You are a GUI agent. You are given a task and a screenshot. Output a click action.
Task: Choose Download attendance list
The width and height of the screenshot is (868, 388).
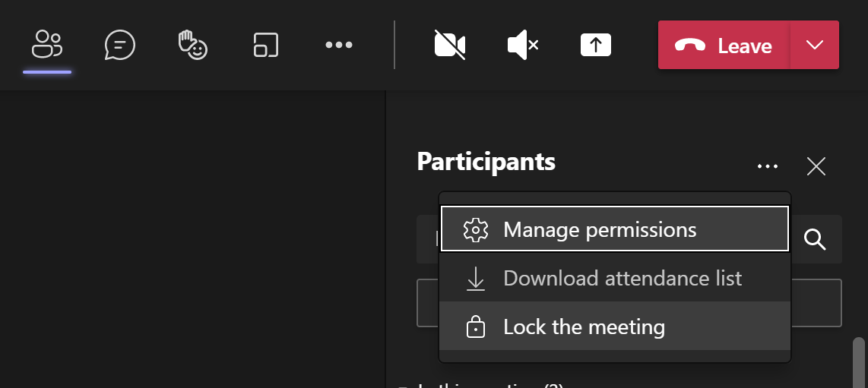(x=614, y=279)
